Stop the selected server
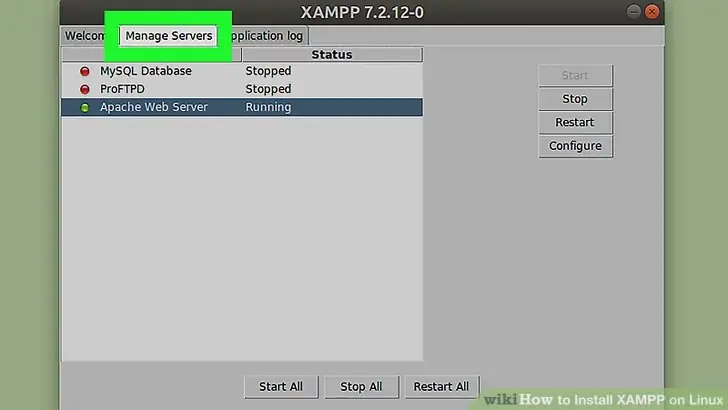The width and height of the screenshot is (728, 410). (x=575, y=99)
